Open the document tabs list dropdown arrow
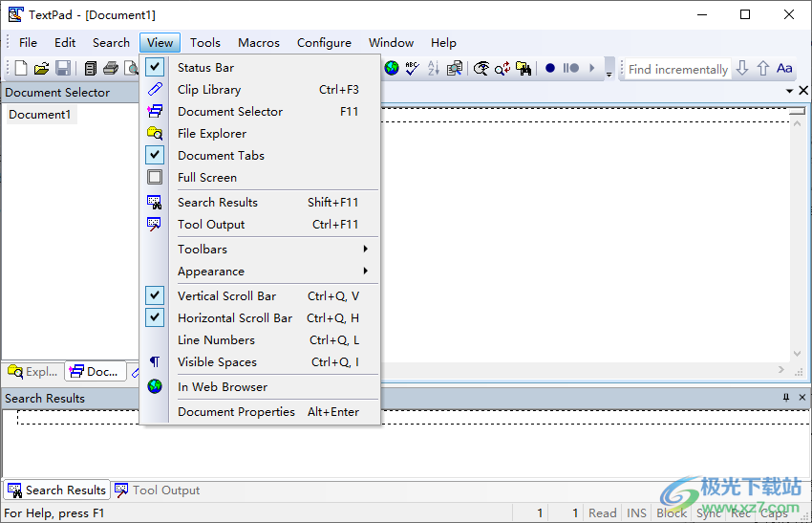The width and height of the screenshot is (812, 523). [789, 91]
